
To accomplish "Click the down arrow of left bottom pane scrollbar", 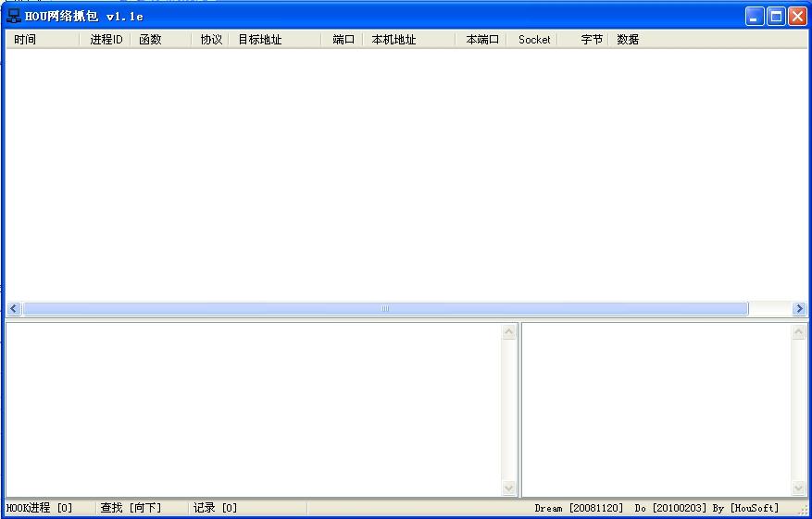I will [x=509, y=488].
